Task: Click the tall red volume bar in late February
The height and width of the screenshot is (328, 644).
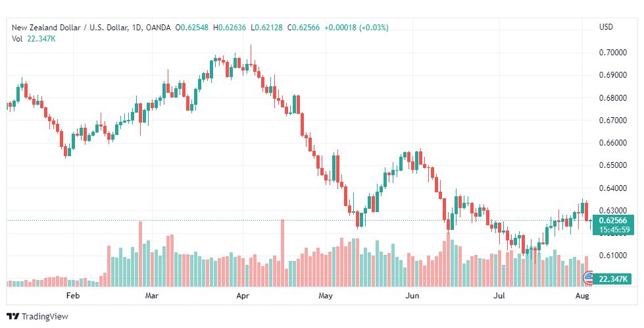Action: click(140, 254)
